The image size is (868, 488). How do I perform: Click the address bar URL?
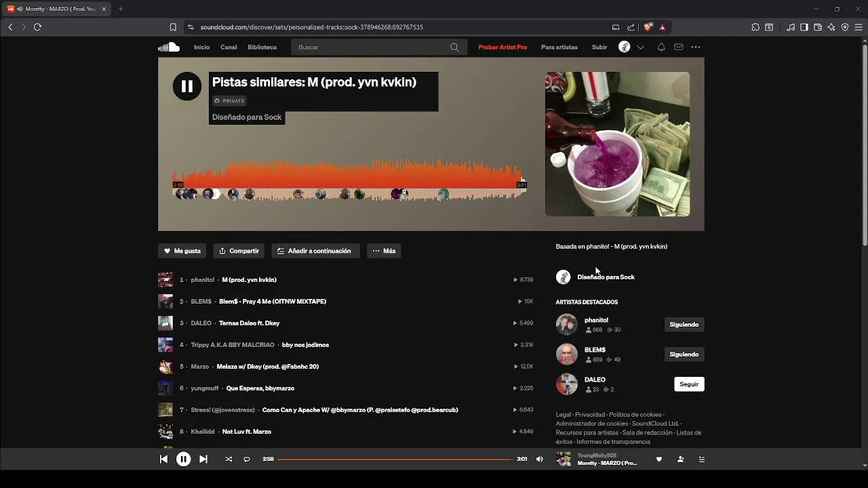[x=312, y=27]
